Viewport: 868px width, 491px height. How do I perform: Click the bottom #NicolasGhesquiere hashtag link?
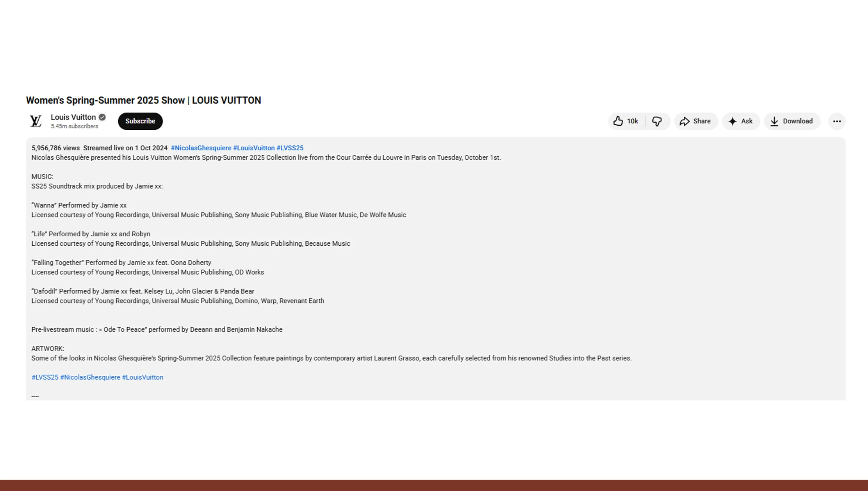[x=90, y=377]
